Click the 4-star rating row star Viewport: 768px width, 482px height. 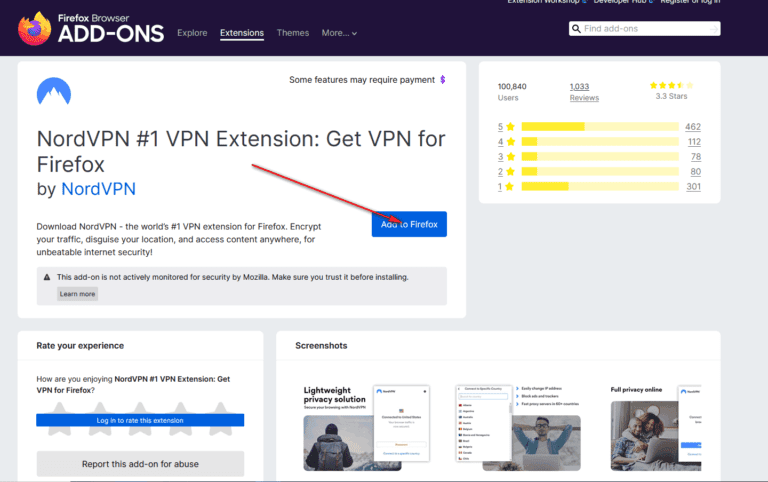510,142
